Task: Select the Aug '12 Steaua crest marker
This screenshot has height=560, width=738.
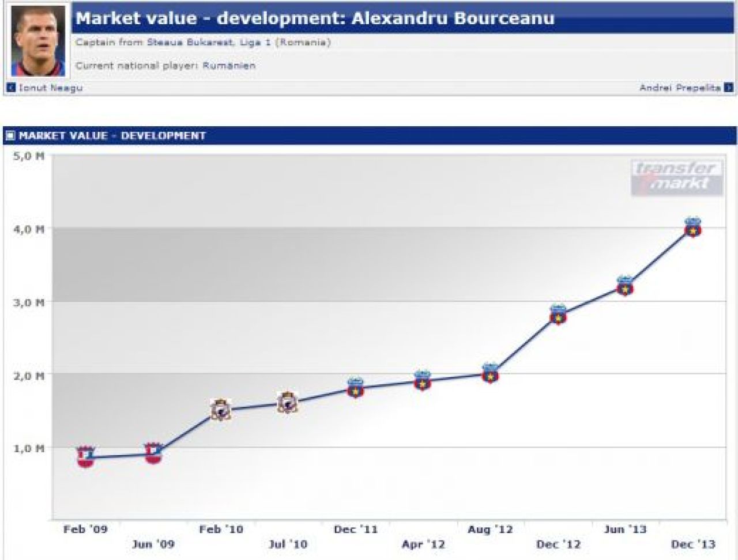Action: (x=490, y=373)
